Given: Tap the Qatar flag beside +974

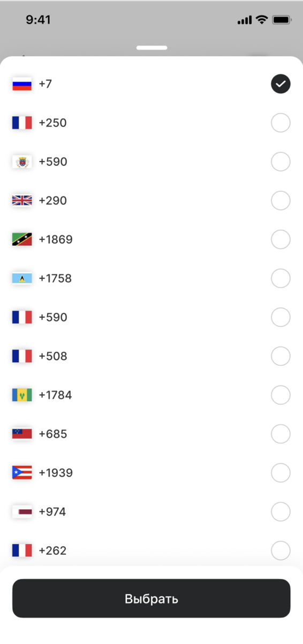Looking at the screenshot, I should point(22,512).
